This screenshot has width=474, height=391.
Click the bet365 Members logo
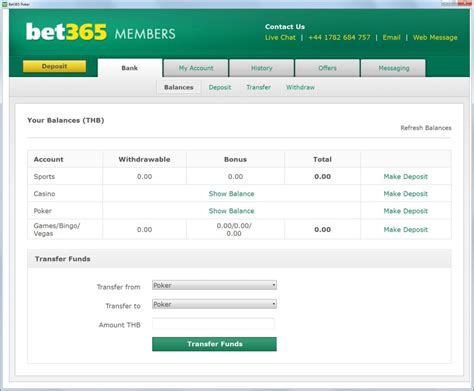(x=101, y=32)
